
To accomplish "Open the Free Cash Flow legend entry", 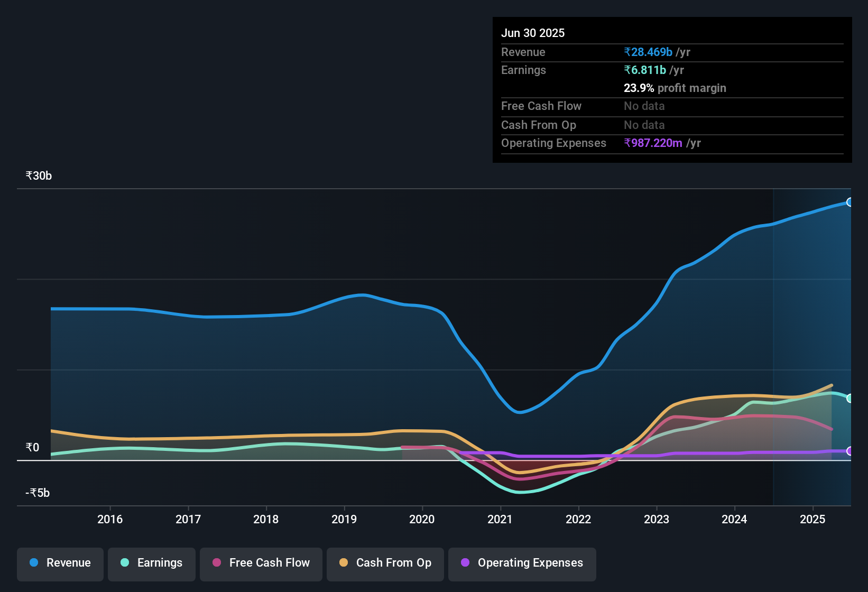I will click(x=261, y=563).
